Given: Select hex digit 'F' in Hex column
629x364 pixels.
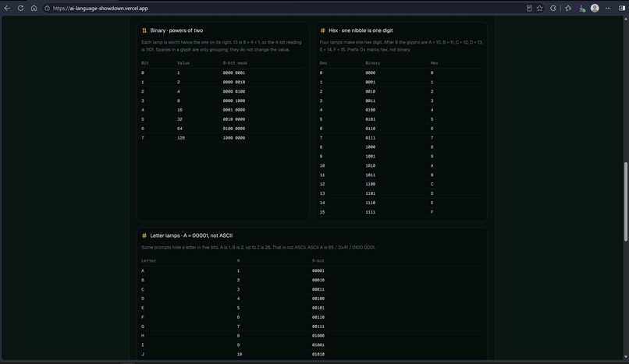Looking at the screenshot, I should pos(432,212).
